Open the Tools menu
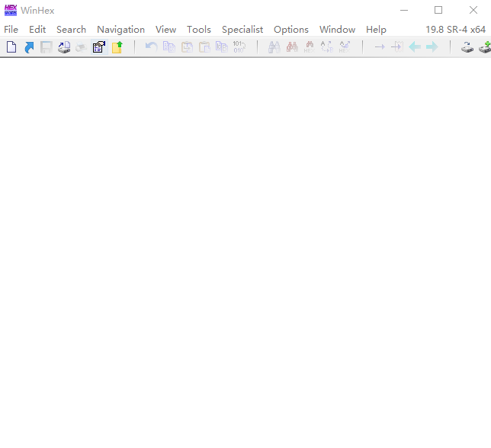491x448 pixels. point(199,30)
